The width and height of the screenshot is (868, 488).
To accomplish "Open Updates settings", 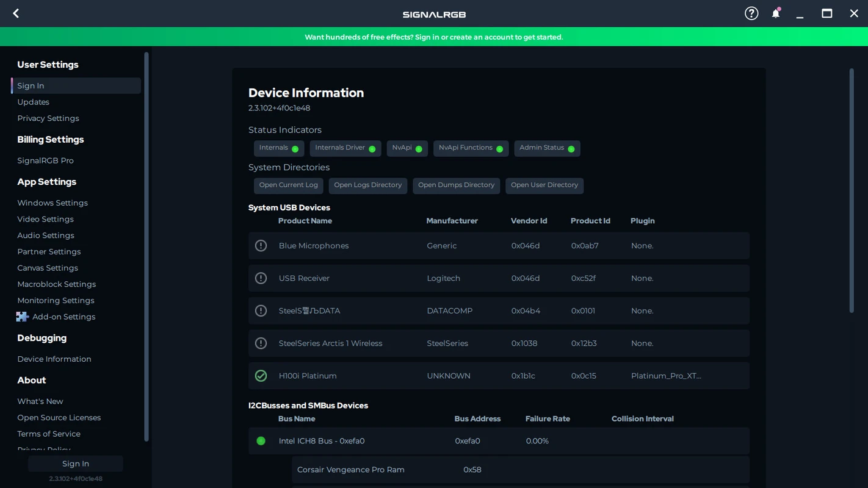I will pyautogui.click(x=34, y=102).
